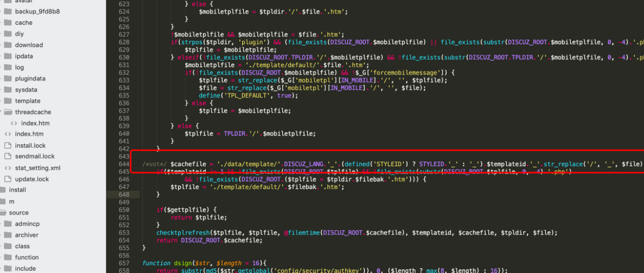Select the function folder in source
Screen dimensions: 644x273
tap(27, 257)
